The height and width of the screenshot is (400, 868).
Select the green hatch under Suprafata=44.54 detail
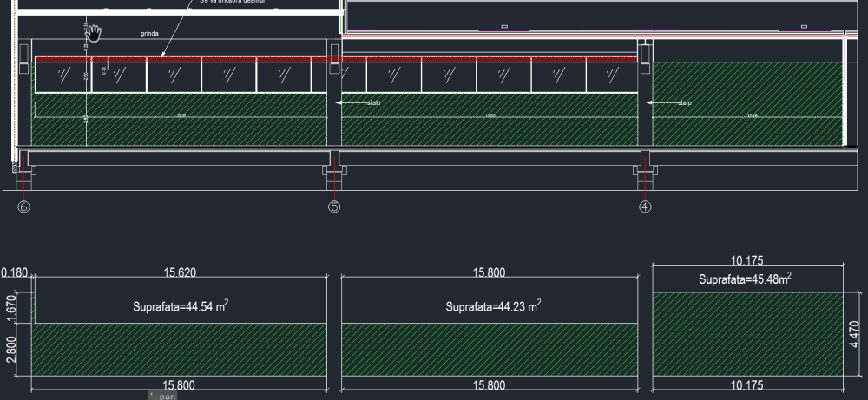click(x=179, y=350)
